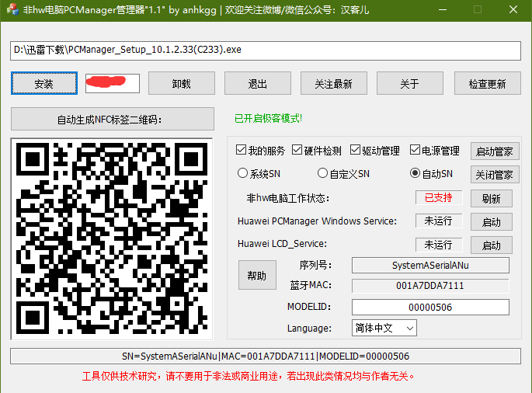This screenshot has width=532, height=393.
Task: Click the installer path input field
Action: [x=266, y=50]
